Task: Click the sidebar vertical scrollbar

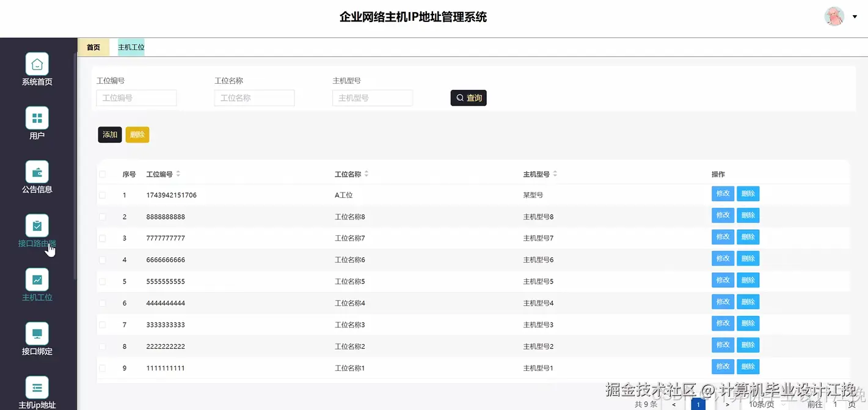Action: point(75,166)
